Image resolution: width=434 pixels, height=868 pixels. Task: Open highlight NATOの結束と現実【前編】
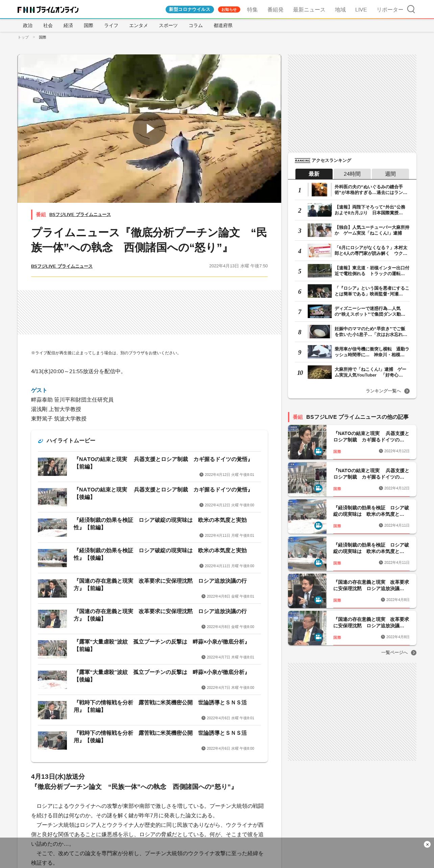click(x=149, y=466)
